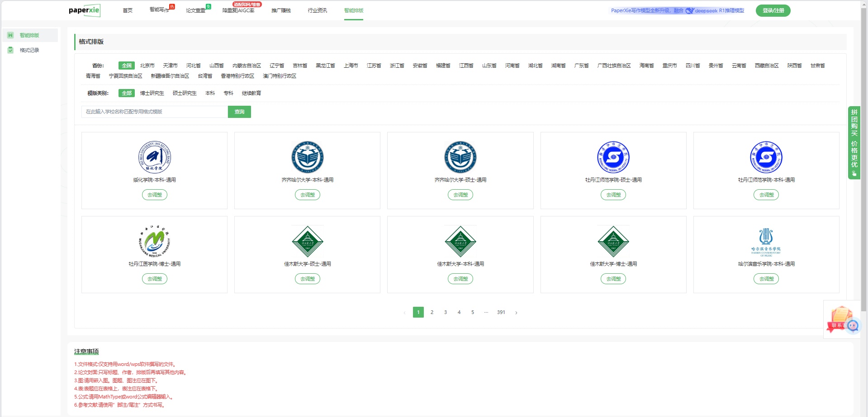
Task: Click the paperxie logo
Action: point(84,10)
